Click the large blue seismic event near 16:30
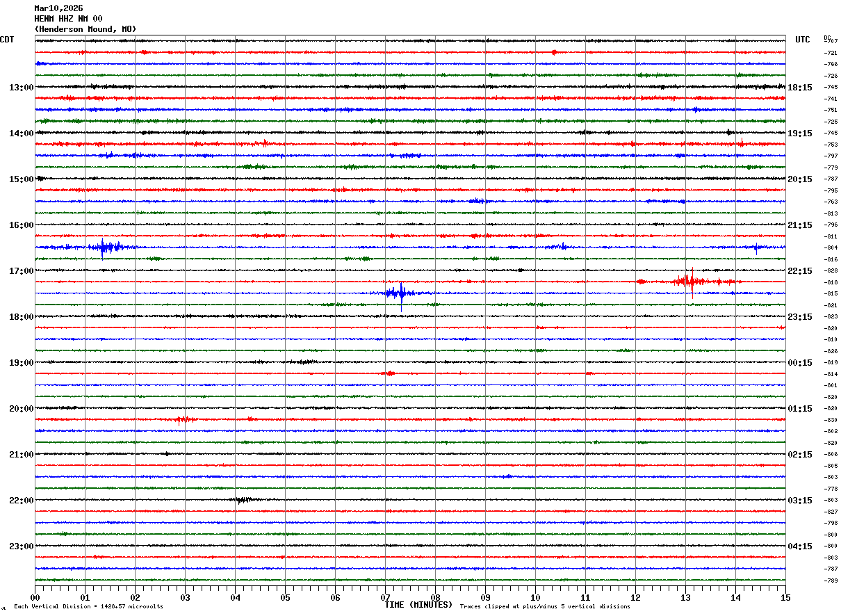Image resolution: width=841 pixels, height=616 pixels. [x=108, y=247]
